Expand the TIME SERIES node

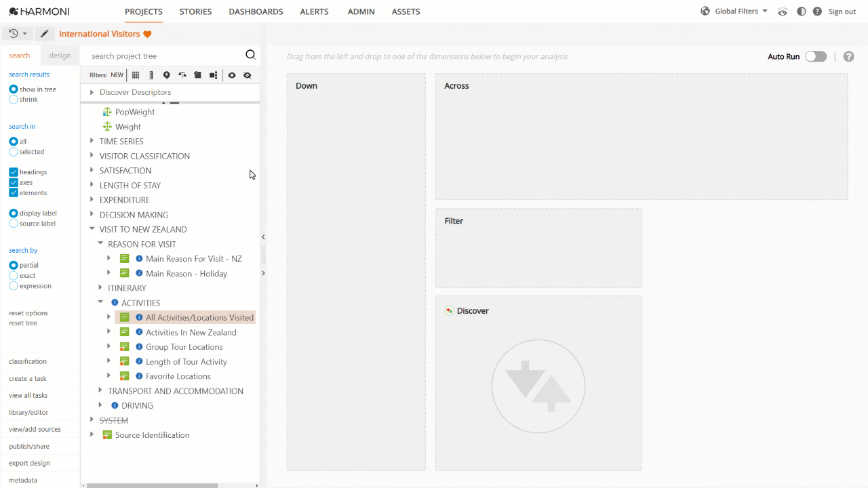pyautogui.click(x=92, y=141)
